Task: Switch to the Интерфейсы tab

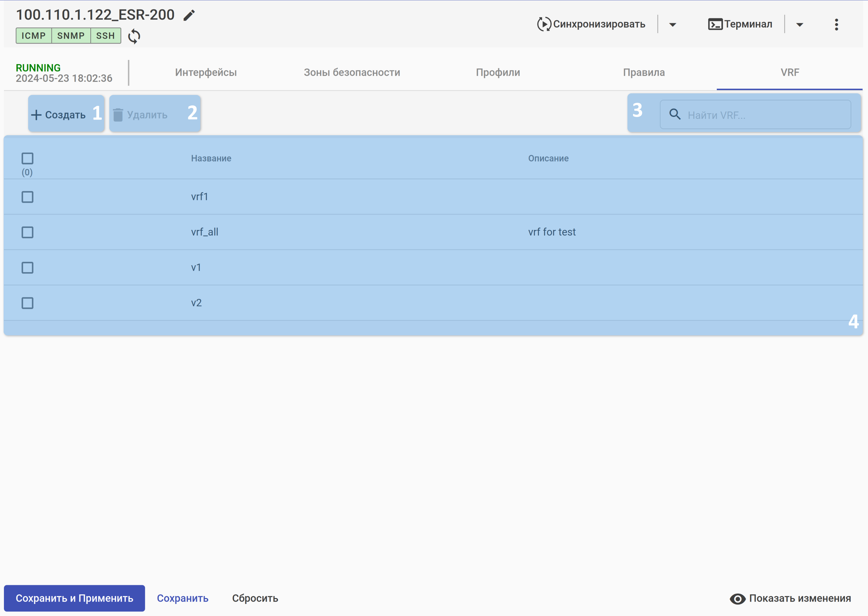Action: click(206, 72)
